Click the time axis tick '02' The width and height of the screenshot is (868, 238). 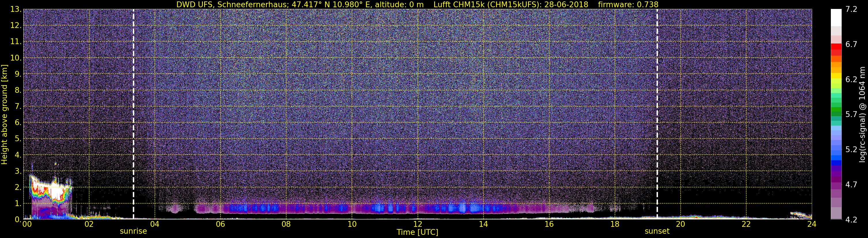pos(89,224)
